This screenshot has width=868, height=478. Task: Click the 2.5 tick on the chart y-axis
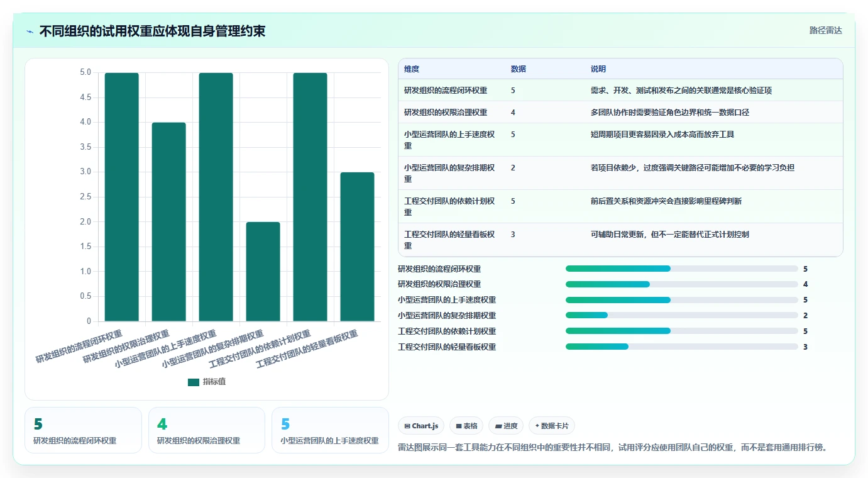85,197
